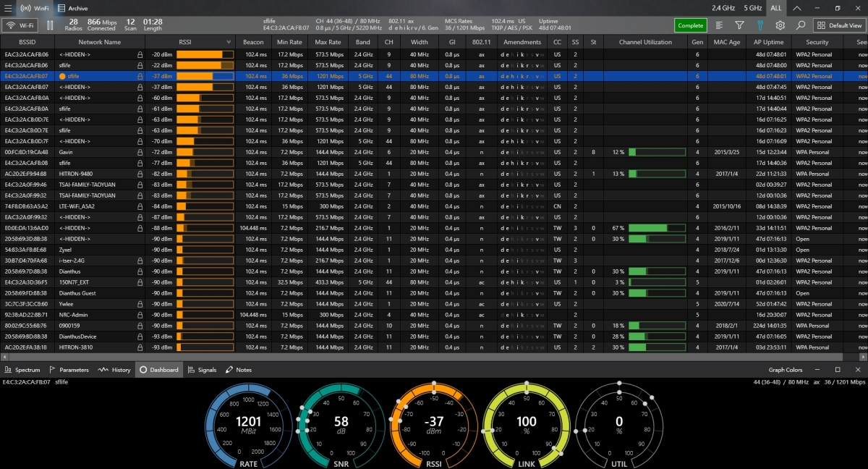This screenshot has width=868, height=469.
Task: Click the blue wrench tools icon
Action: 759,25
